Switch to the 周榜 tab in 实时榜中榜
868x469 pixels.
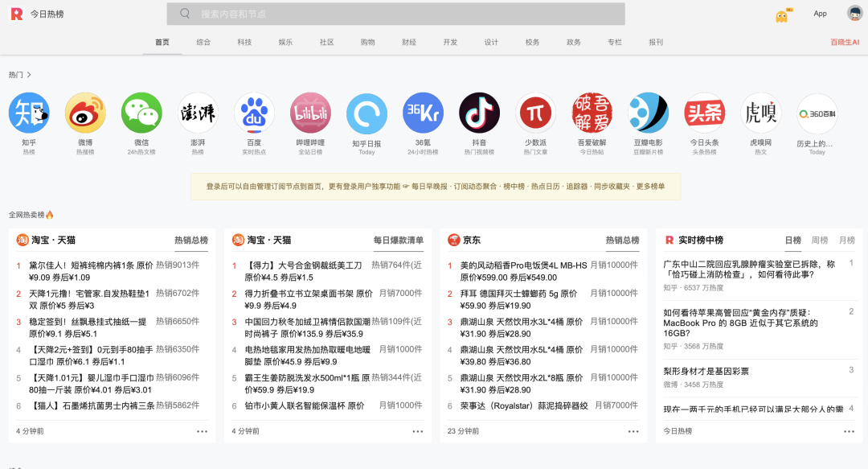point(819,240)
